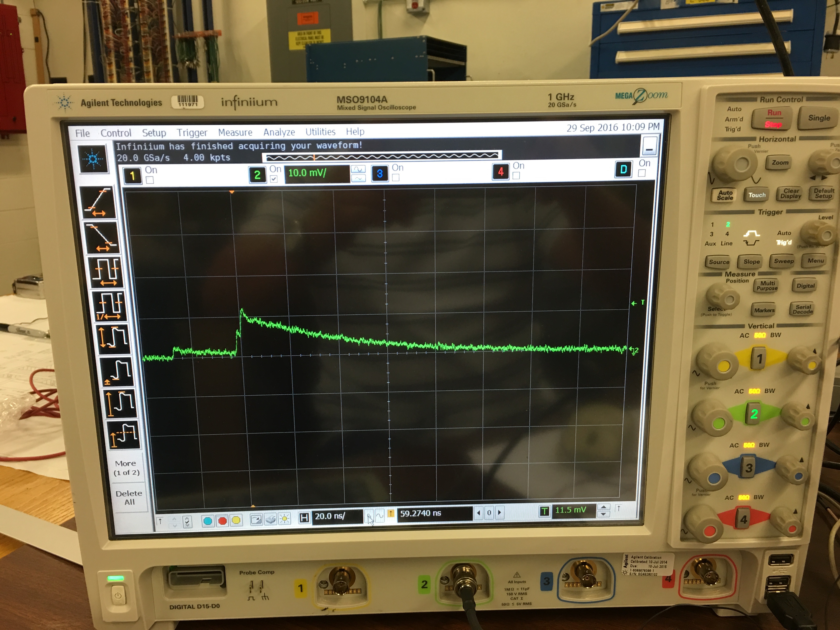Click Delete All measurements

[x=129, y=497]
